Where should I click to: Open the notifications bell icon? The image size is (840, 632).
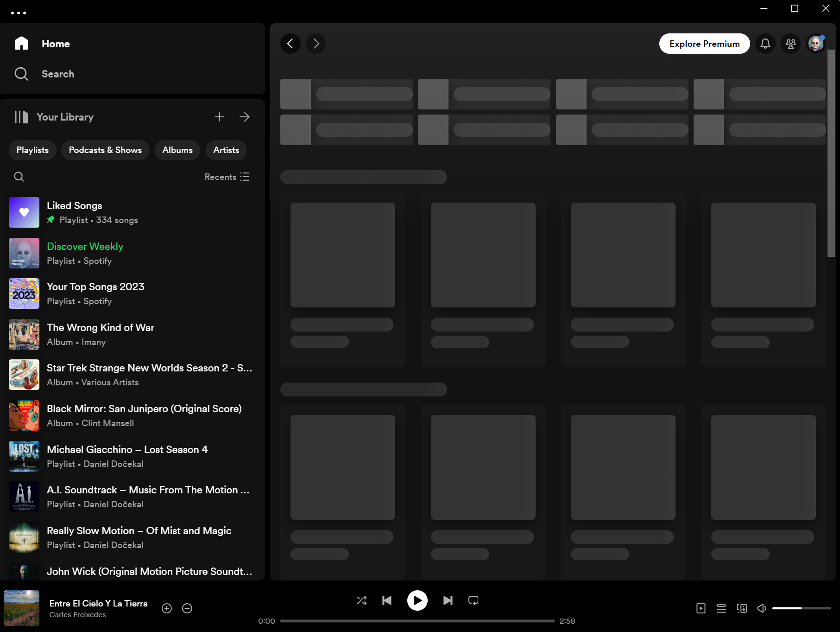click(765, 44)
